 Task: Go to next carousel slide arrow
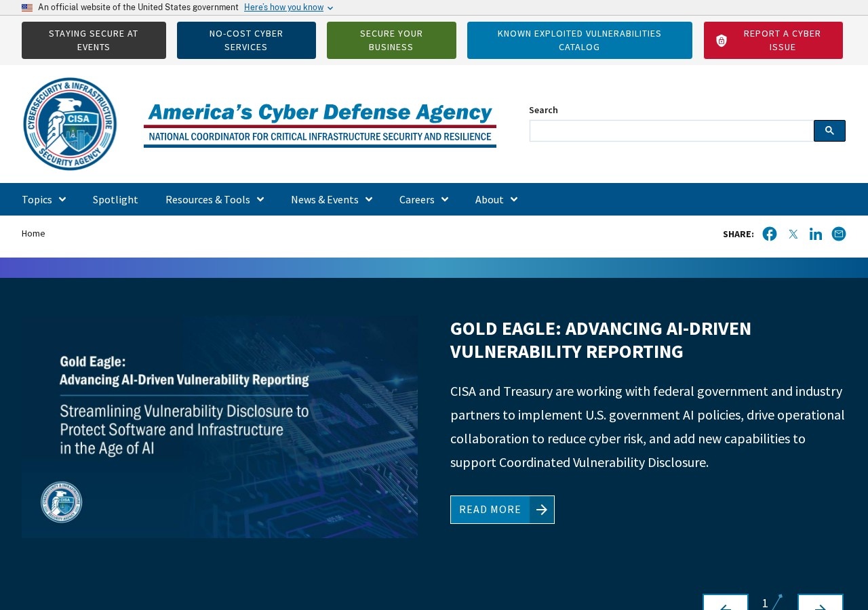(x=821, y=603)
